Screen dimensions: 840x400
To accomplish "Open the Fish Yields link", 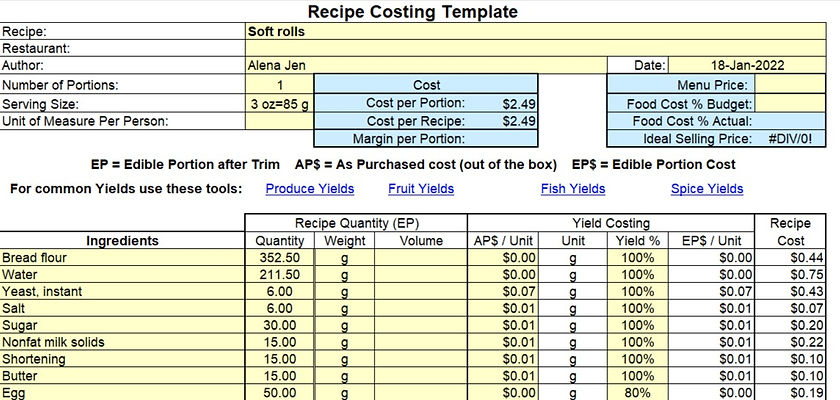I will [x=573, y=189].
